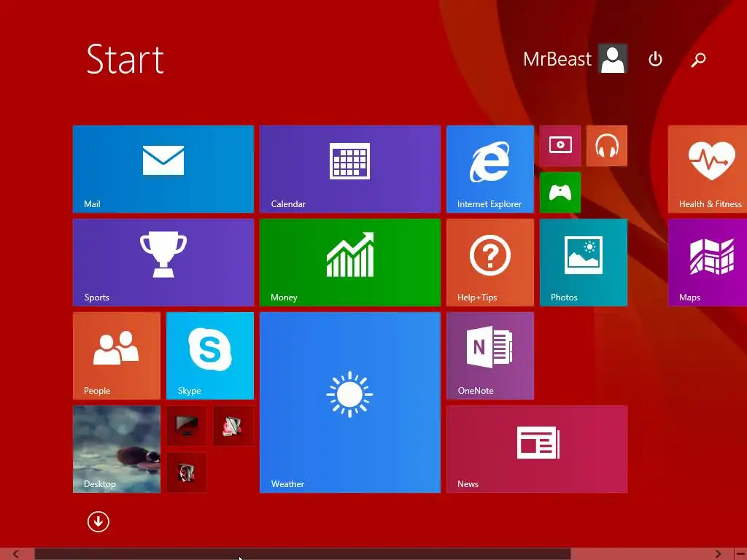
Task: Open the Photos tile
Action: [x=583, y=262]
